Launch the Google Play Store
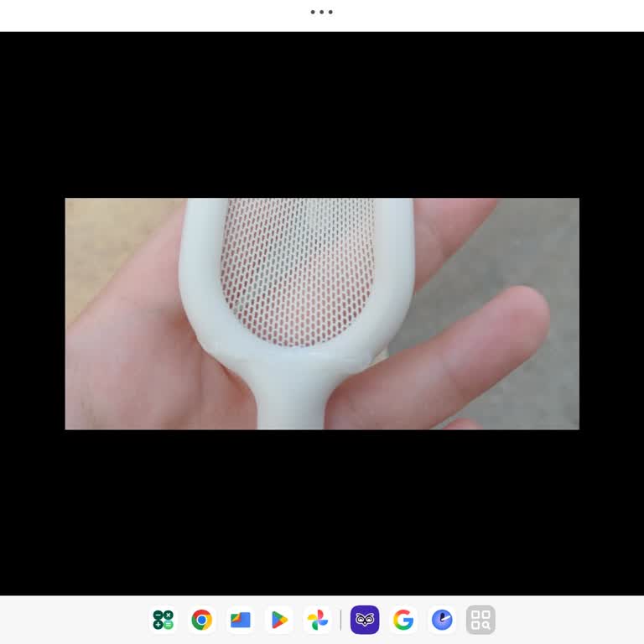The image size is (644, 644). coord(279,620)
